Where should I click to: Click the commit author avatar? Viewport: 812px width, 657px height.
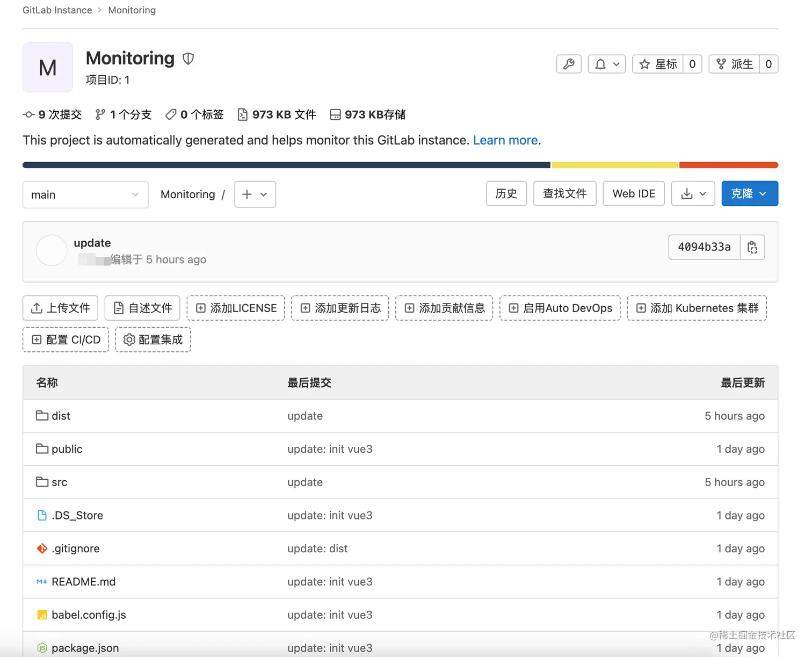(52, 250)
